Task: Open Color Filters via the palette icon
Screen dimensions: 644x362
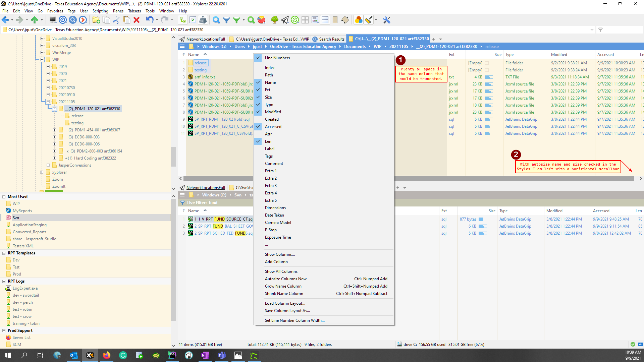Action: click(x=359, y=20)
